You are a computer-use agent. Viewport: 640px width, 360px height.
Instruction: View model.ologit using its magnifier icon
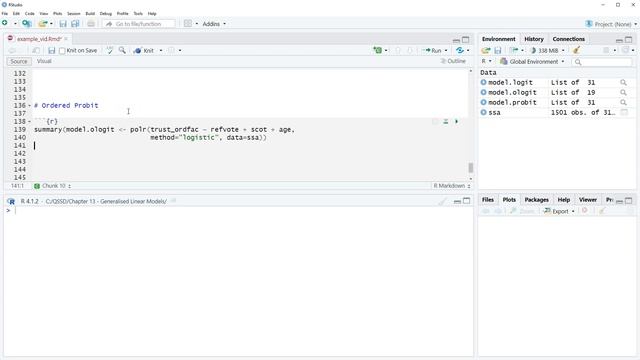pos(623,93)
